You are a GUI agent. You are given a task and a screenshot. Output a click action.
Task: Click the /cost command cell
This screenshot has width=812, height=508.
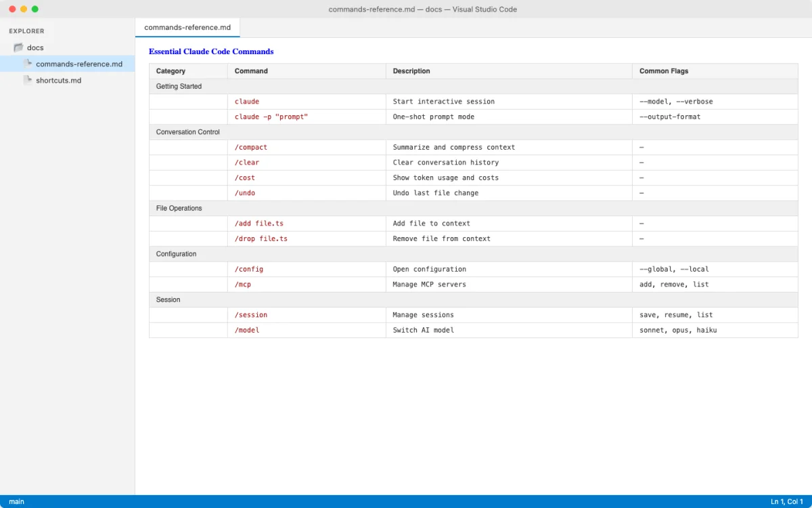coord(307,177)
